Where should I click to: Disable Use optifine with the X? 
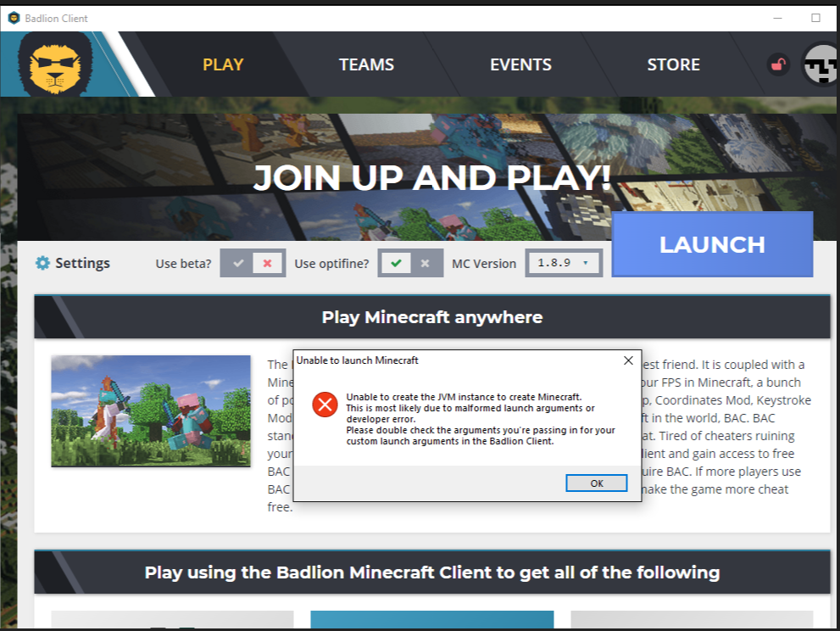pyautogui.click(x=425, y=263)
